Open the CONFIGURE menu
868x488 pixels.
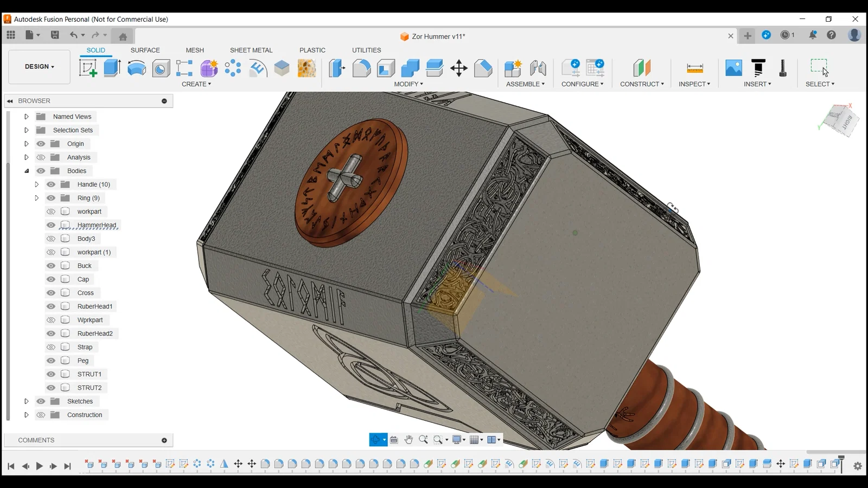click(582, 84)
